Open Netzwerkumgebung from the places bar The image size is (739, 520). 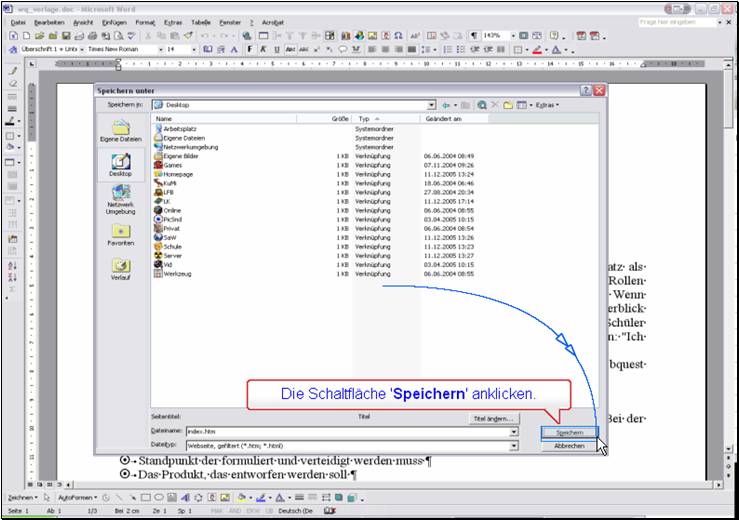(120, 199)
